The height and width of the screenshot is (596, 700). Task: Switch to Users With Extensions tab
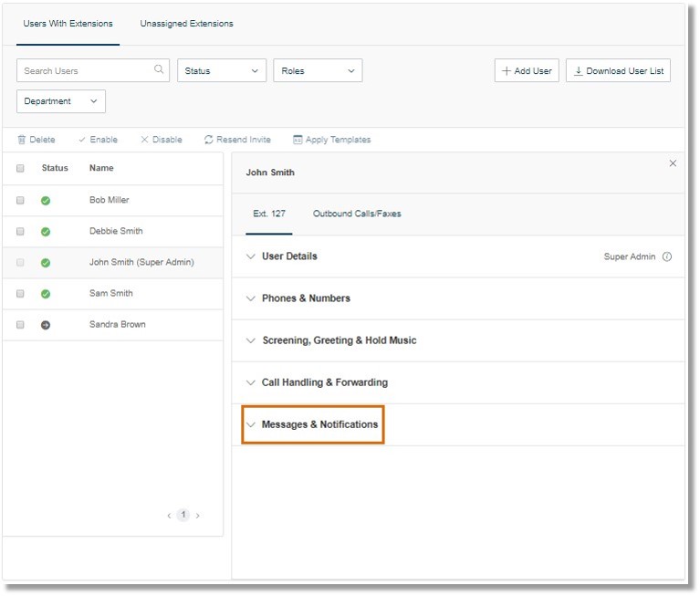68,24
